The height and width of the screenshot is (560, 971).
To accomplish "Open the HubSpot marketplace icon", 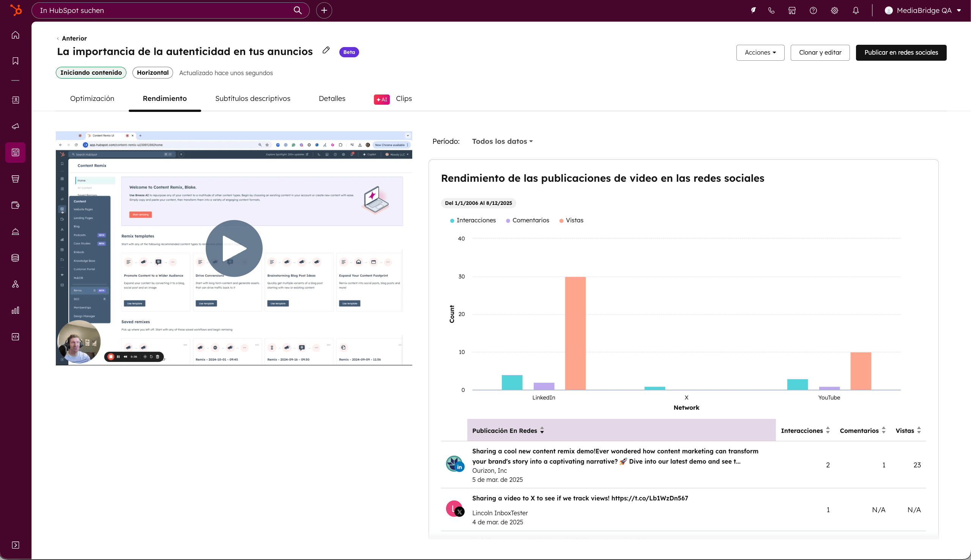I will (x=792, y=10).
